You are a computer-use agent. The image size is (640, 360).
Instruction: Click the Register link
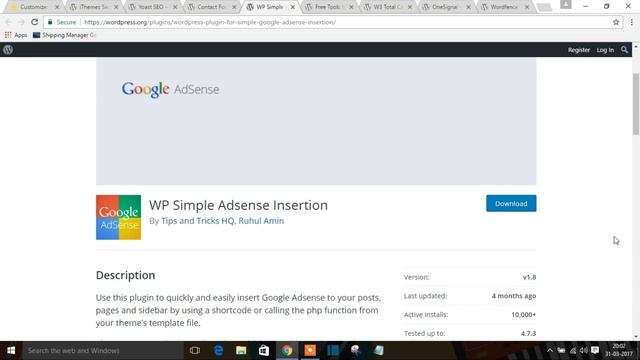pos(579,50)
